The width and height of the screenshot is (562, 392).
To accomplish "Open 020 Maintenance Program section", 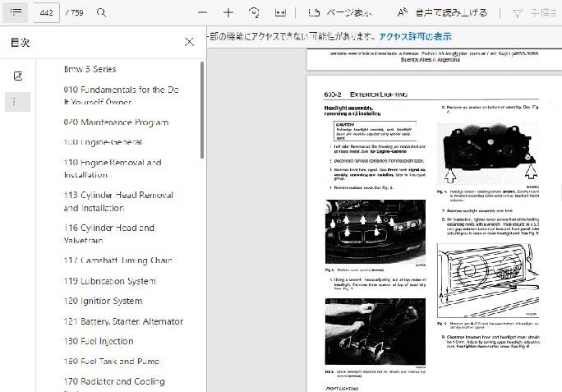I will (116, 122).
